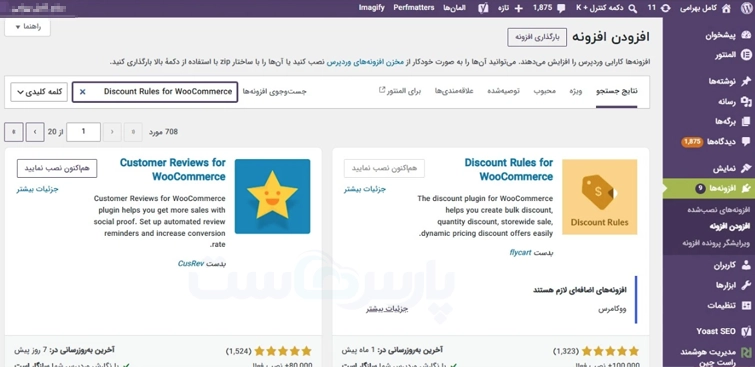755x367 pixels.
Task: Click Customer Reviews star rating
Action: pyautogui.click(x=283, y=351)
